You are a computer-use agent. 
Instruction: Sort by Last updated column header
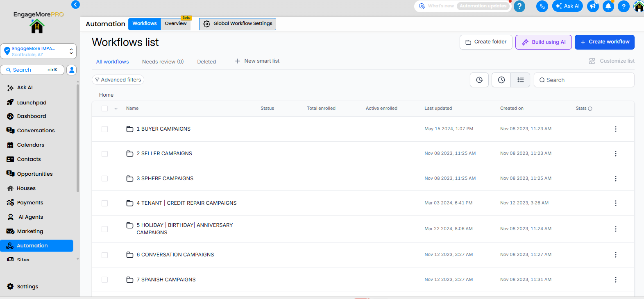click(438, 109)
